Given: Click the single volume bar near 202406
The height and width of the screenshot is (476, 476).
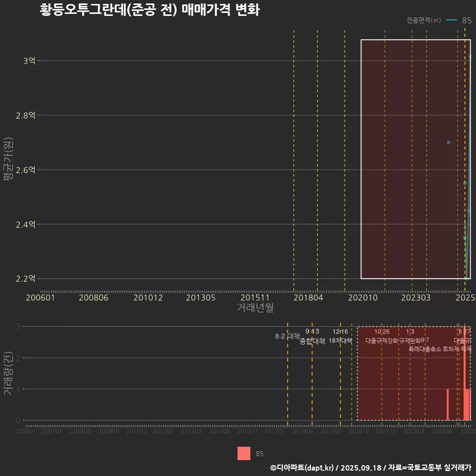Looking at the screenshot, I should (448, 404).
